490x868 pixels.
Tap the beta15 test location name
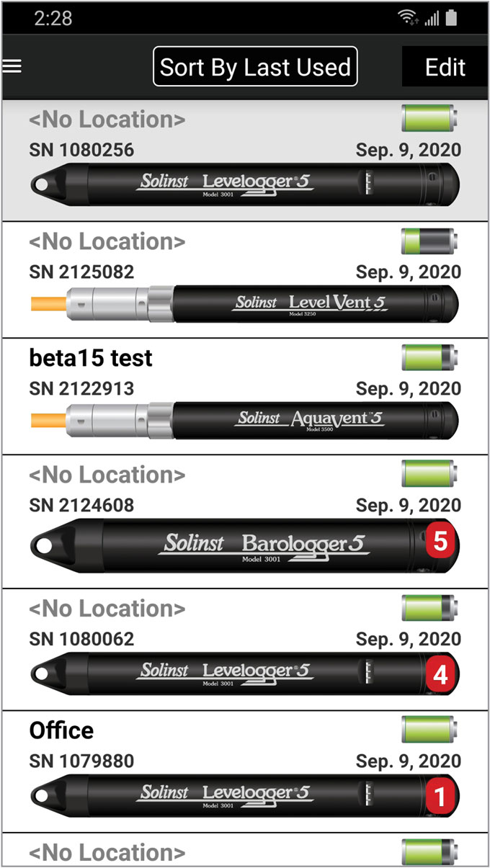click(89, 358)
